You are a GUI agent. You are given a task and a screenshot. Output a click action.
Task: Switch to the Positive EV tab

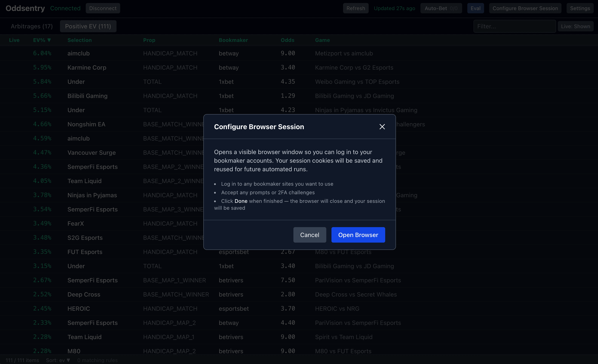pyautogui.click(x=88, y=26)
